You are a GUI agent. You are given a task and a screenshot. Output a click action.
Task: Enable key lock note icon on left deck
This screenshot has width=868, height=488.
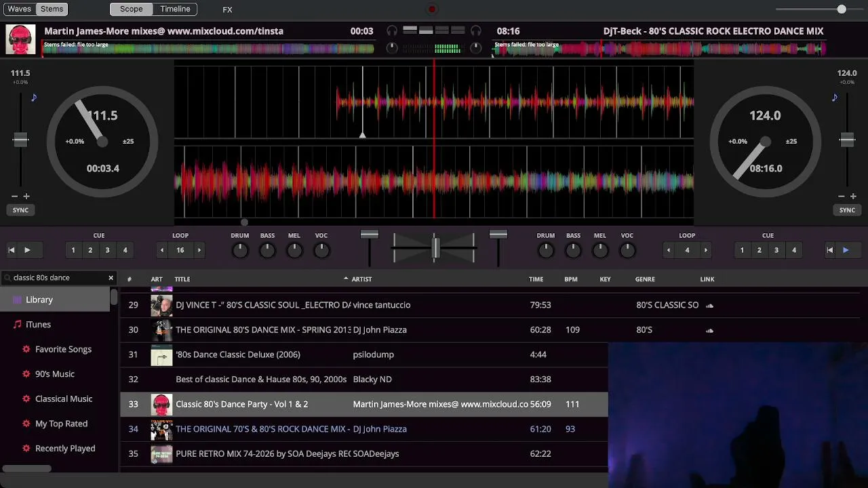34,98
